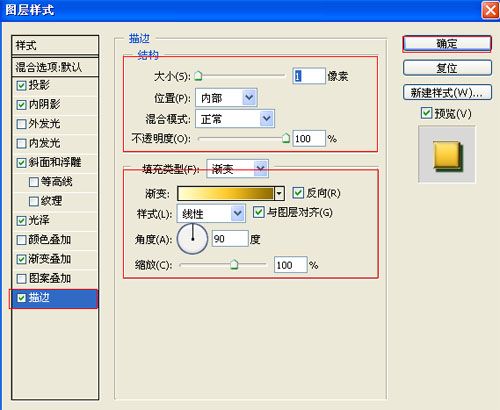Toggle the 渐变叠加 gradient overlay checkbox
500x410 pixels.
[21, 259]
